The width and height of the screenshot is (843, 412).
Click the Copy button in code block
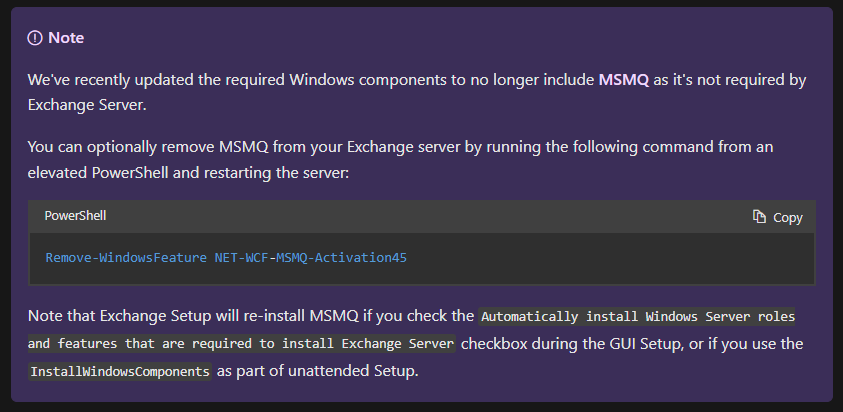click(x=777, y=217)
